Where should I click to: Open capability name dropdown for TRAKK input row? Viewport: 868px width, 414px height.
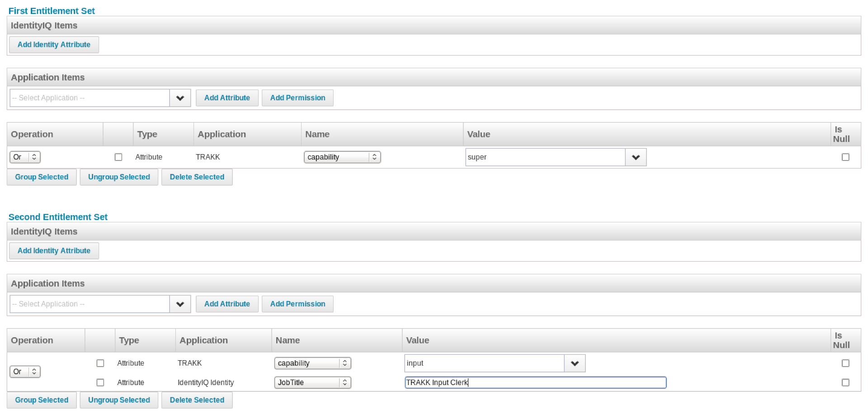[x=312, y=363]
